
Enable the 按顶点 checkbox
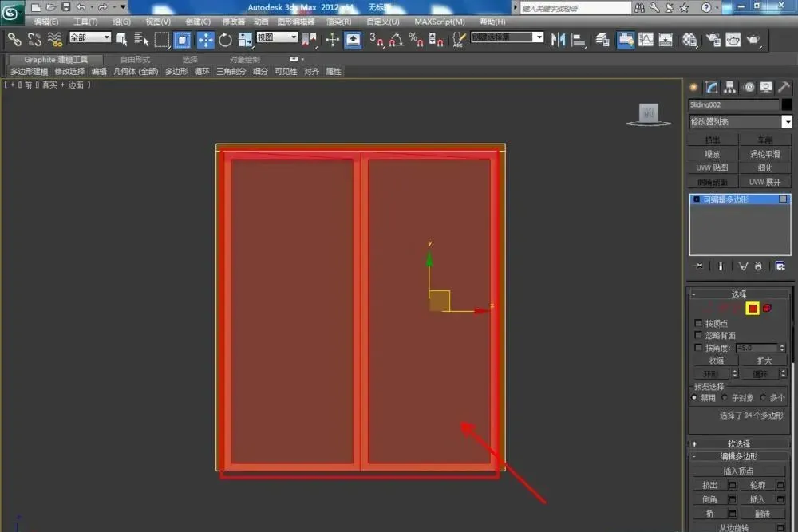pyautogui.click(x=698, y=323)
